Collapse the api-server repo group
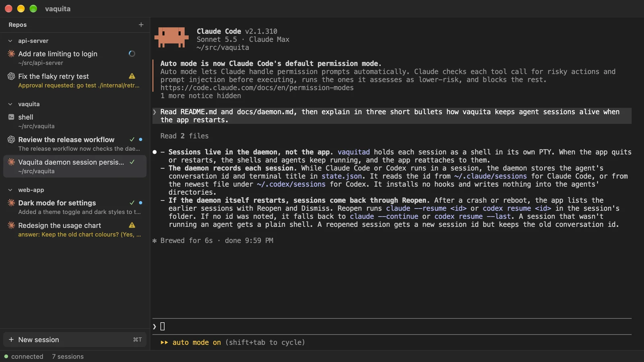644x362 pixels. click(x=10, y=41)
